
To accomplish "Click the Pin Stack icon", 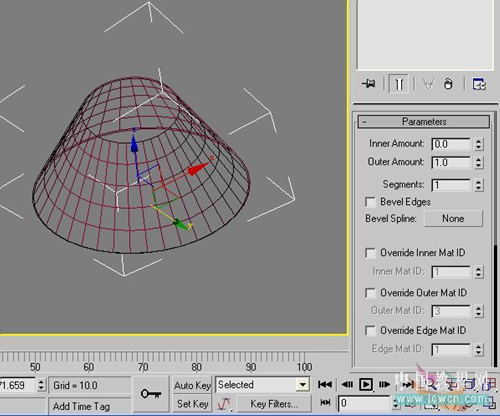I will [x=369, y=83].
